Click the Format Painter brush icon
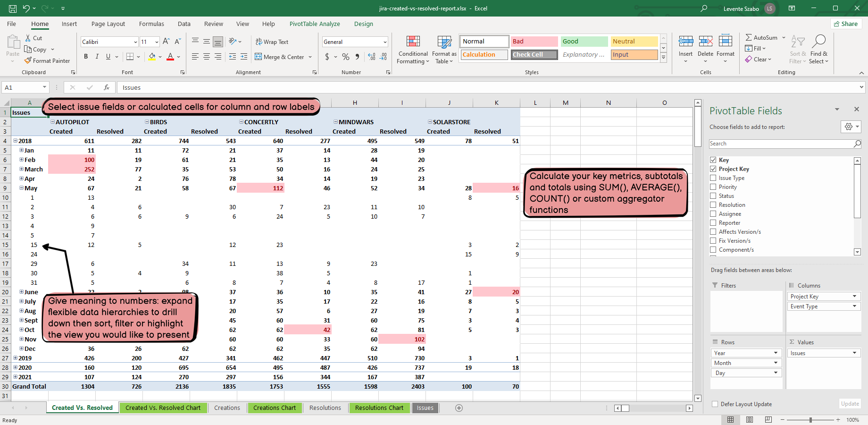 [28, 60]
